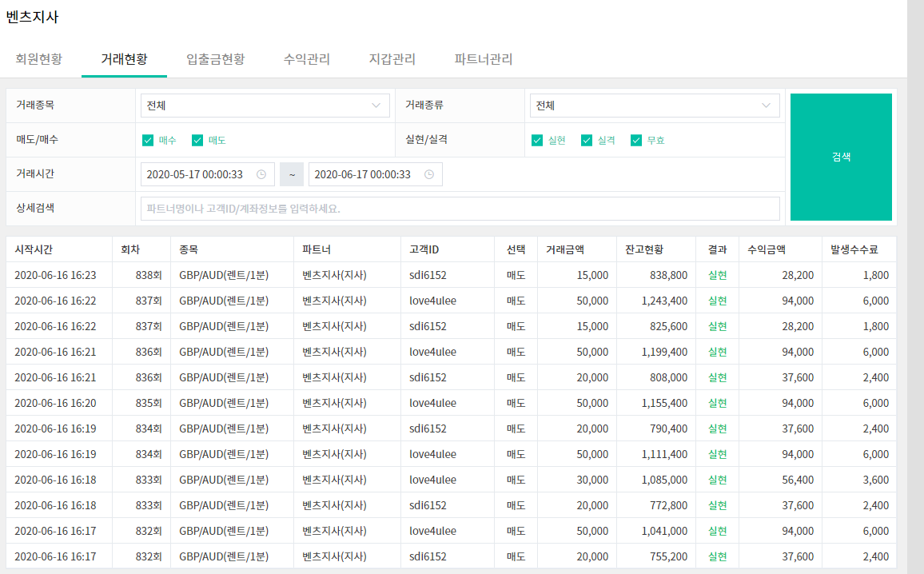Screen dimensions: 924x574
Task: Select first row customer sdi6152
Action: [428, 275]
